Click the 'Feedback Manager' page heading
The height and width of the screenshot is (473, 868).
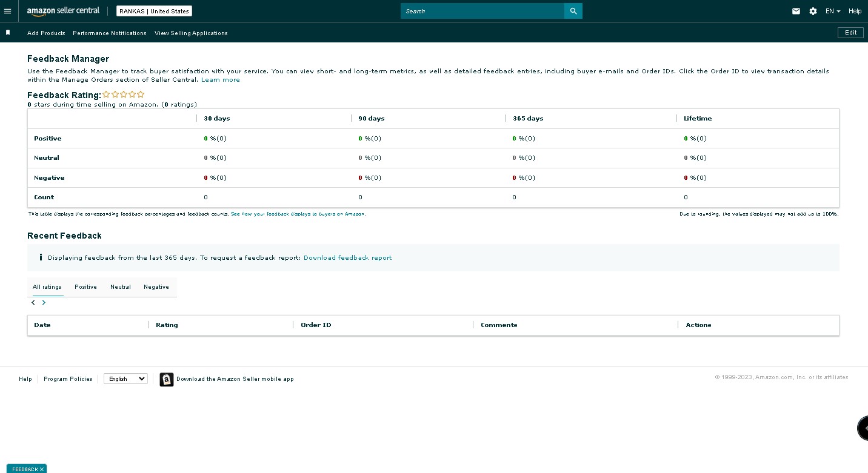[68, 59]
